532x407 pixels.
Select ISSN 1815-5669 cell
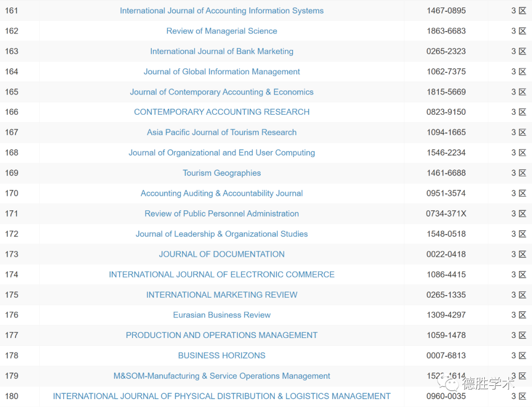[446, 92]
